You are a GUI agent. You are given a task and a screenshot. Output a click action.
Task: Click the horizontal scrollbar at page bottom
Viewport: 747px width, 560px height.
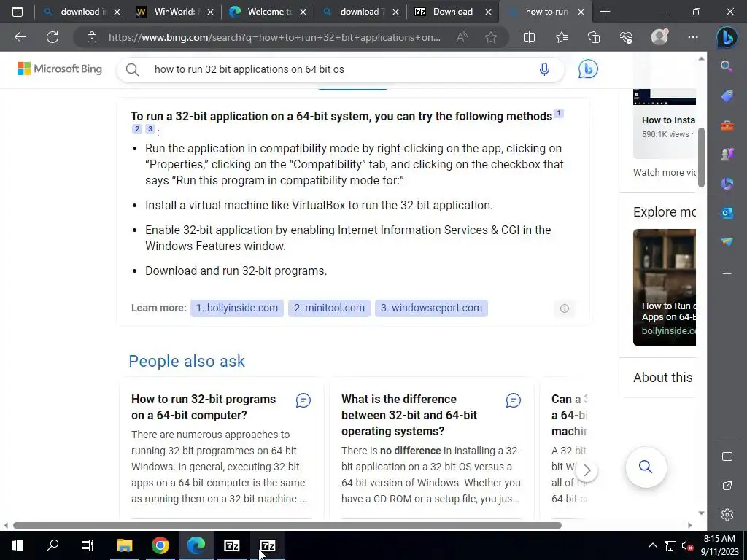pos(287,525)
